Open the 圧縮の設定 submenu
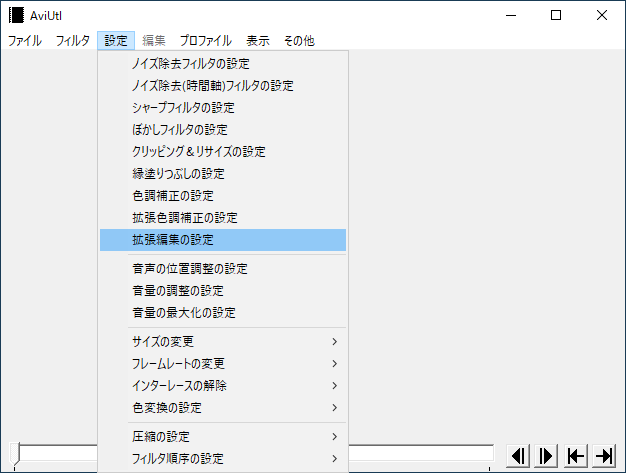The width and height of the screenshot is (626, 473). tap(222, 437)
